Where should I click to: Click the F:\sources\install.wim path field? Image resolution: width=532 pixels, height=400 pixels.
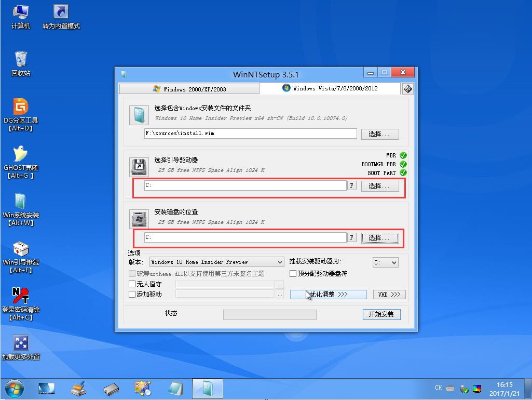pyautogui.click(x=250, y=134)
